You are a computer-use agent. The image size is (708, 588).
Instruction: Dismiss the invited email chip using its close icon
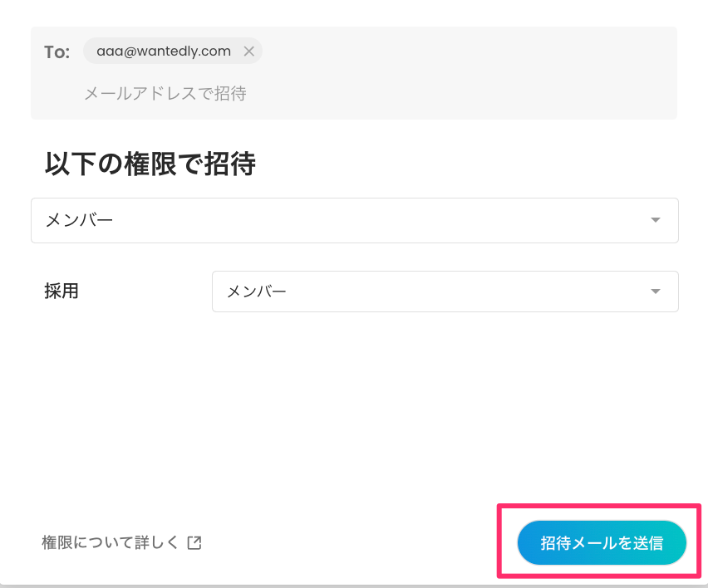(x=248, y=51)
